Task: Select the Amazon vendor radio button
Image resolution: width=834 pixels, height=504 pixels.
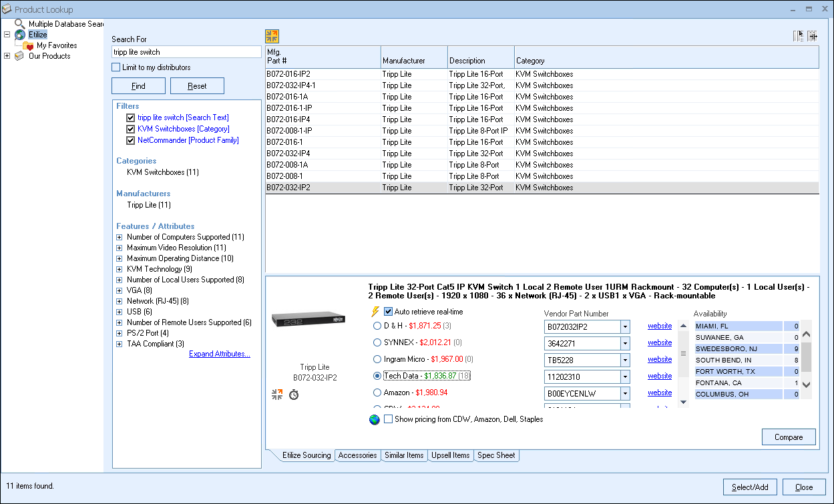Action: (377, 393)
